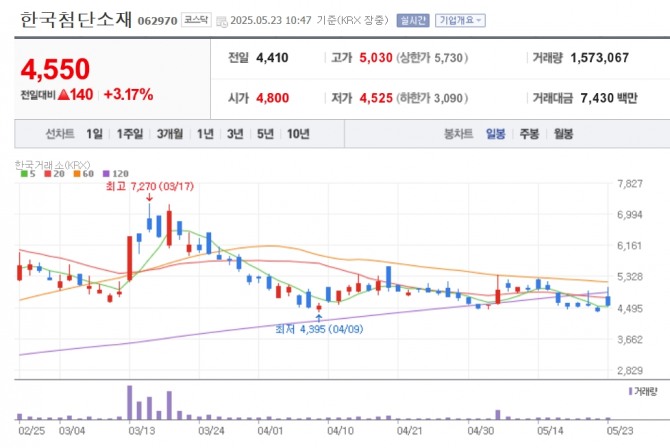Click the current price 4,550
670x448 pixels.
(x=55, y=69)
